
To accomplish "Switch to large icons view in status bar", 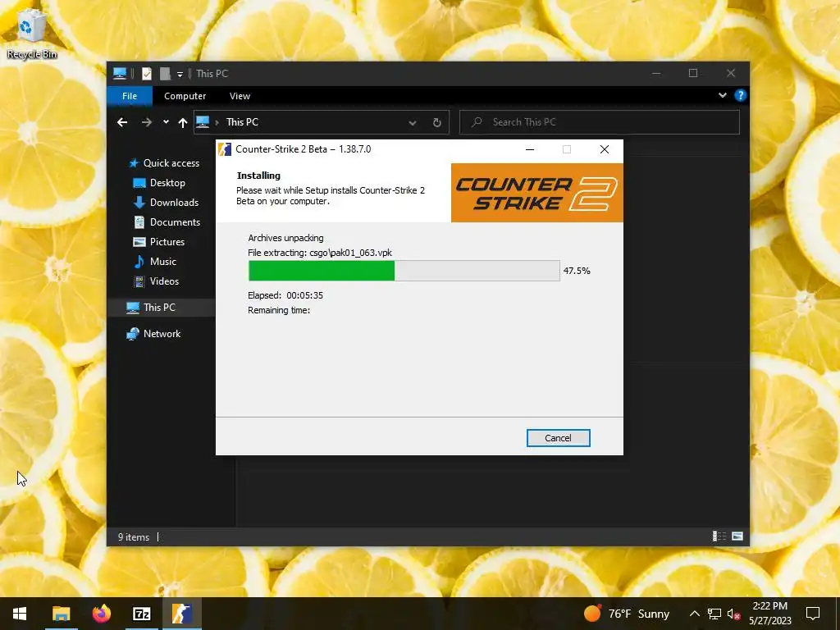I will click(737, 536).
